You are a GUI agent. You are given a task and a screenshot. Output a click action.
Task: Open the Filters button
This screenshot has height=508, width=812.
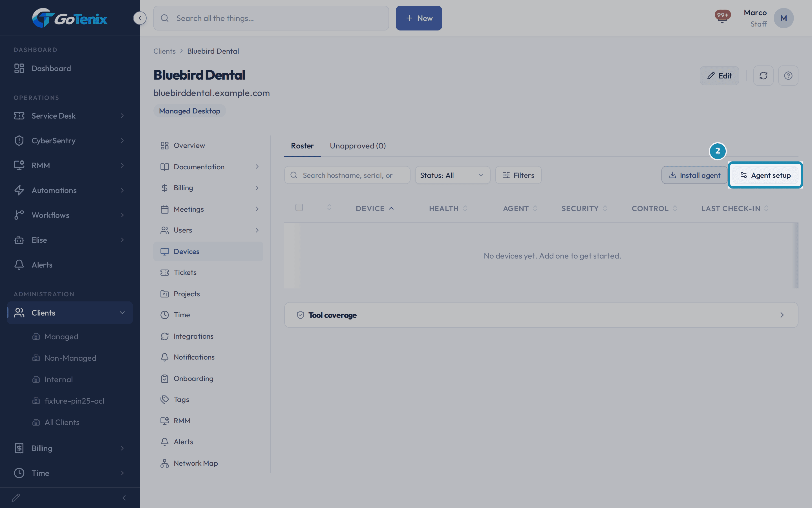[518, 175]
